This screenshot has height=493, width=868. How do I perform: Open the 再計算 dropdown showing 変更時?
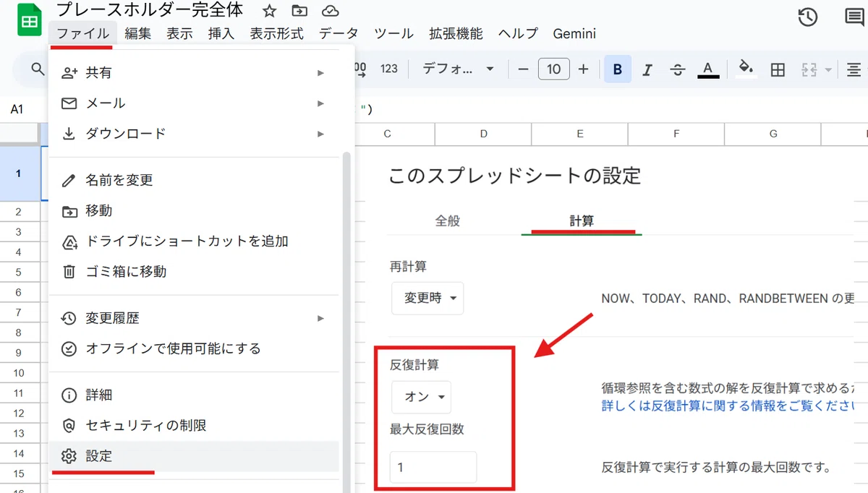[427, 298]
